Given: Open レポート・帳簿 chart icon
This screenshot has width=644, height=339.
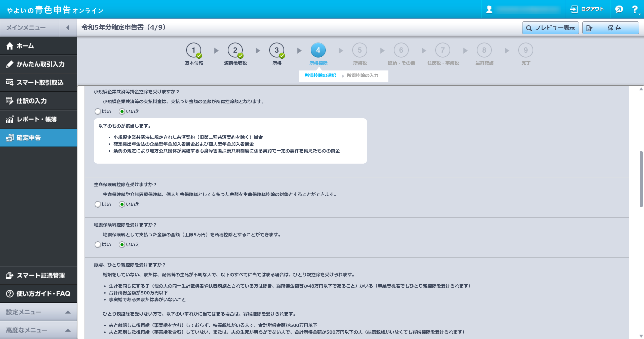Looking at the screenshot, I should tap(10, 119).
